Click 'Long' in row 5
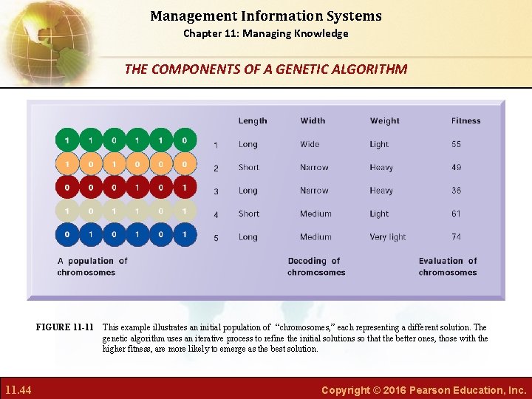Image resolution: width=532 pixels, height=399 pixels. 248,237
